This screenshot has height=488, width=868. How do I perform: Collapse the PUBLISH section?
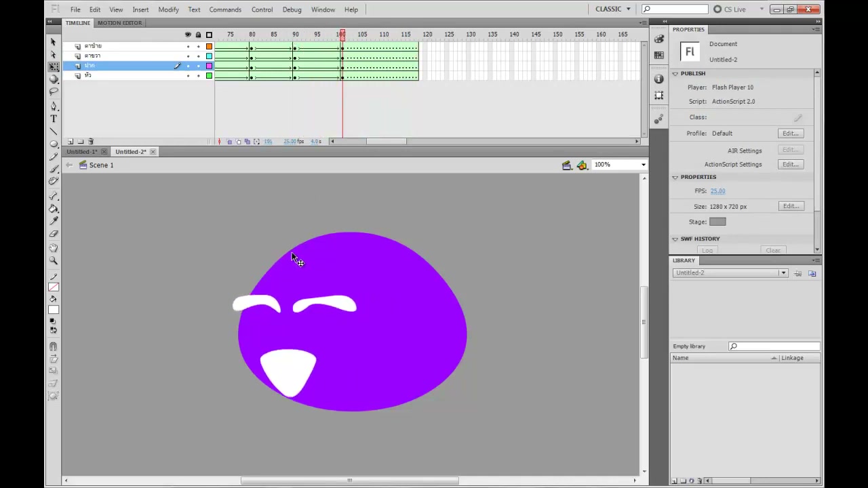coord(675,73)
